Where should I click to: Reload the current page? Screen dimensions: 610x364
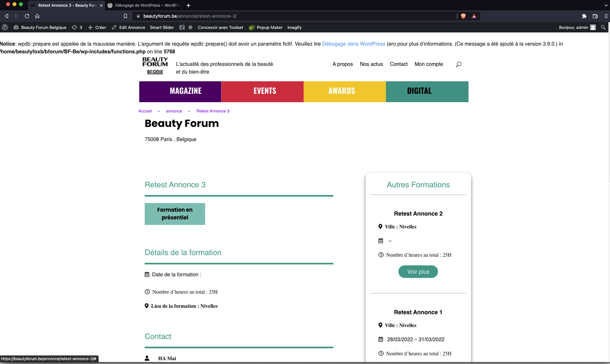pyautogui.click(x=27, y=16)
